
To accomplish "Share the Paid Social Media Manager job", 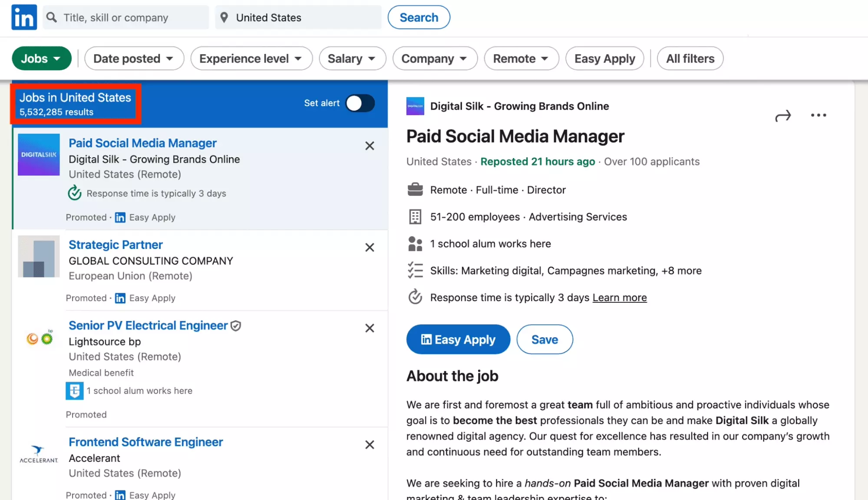I will pos(783,116).
